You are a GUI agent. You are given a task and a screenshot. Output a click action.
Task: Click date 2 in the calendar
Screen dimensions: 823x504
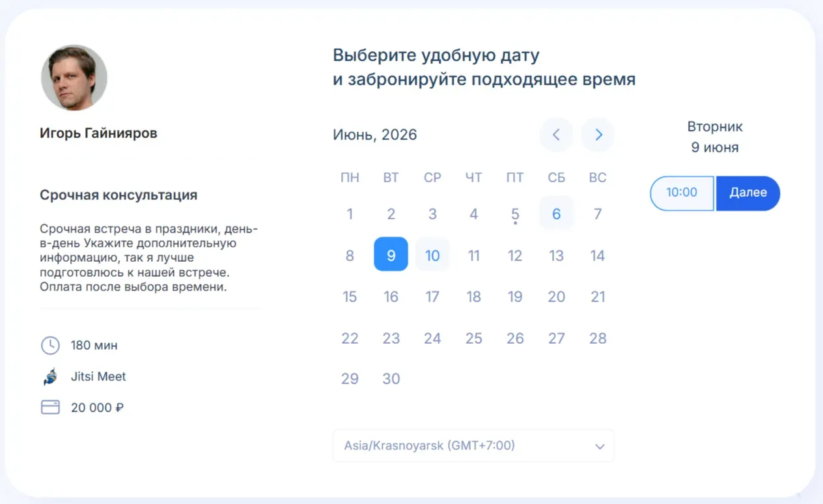point(391,214)
